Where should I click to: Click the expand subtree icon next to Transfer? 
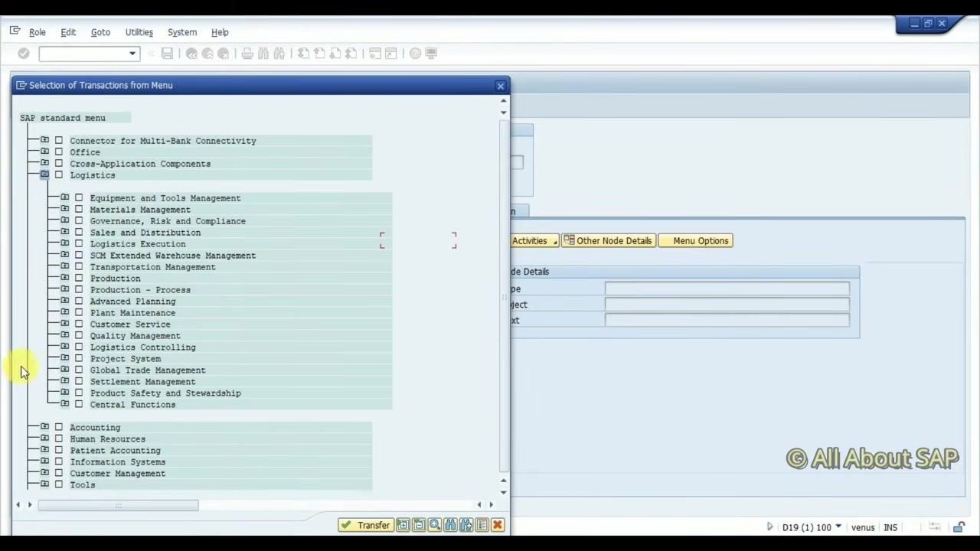(x=403, y=525)
